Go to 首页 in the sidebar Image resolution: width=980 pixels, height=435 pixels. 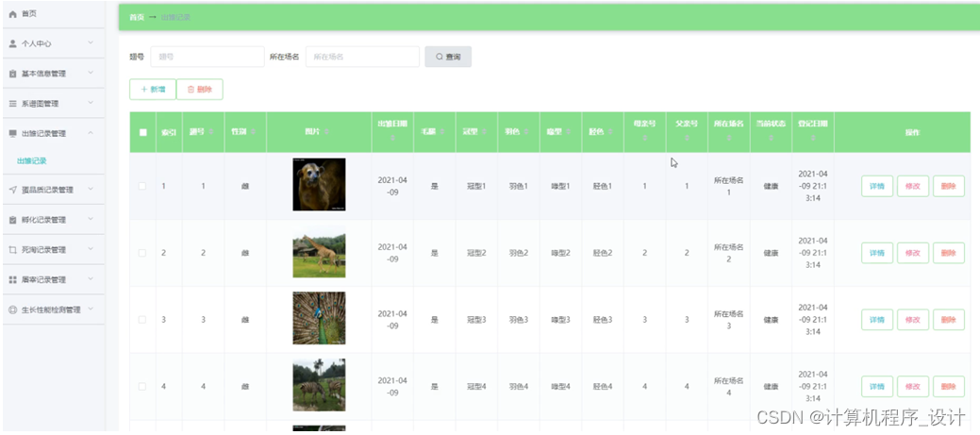28,14
